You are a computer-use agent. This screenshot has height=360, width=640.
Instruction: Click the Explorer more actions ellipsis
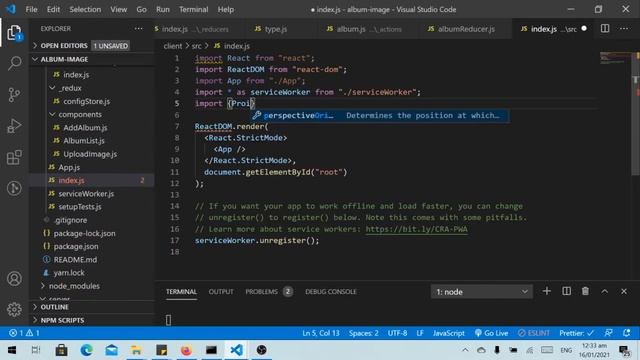tap(139, 29)
